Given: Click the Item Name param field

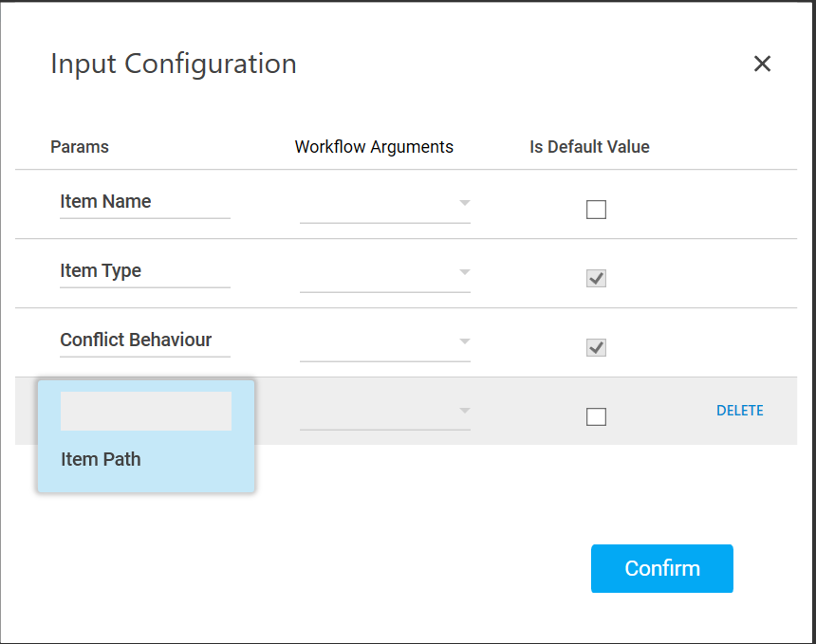Looking at the screenshot, I should [x=144, y=202].
